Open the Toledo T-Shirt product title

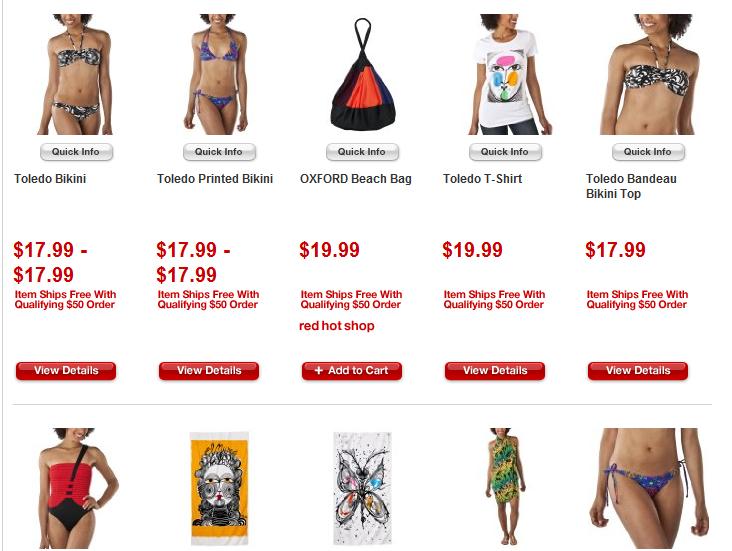point(482,179)
